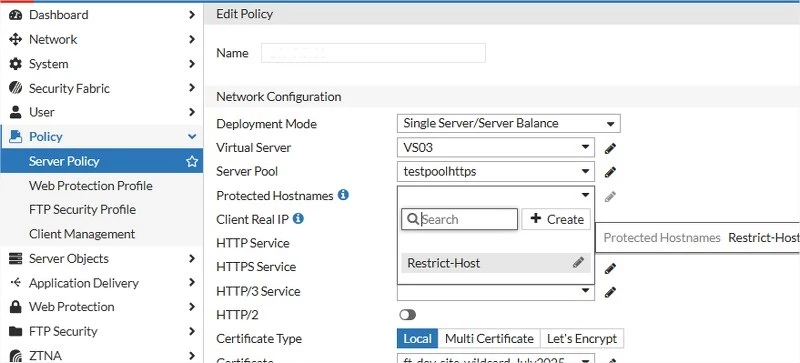Click the Application Delivery icon

coord(16,282)
